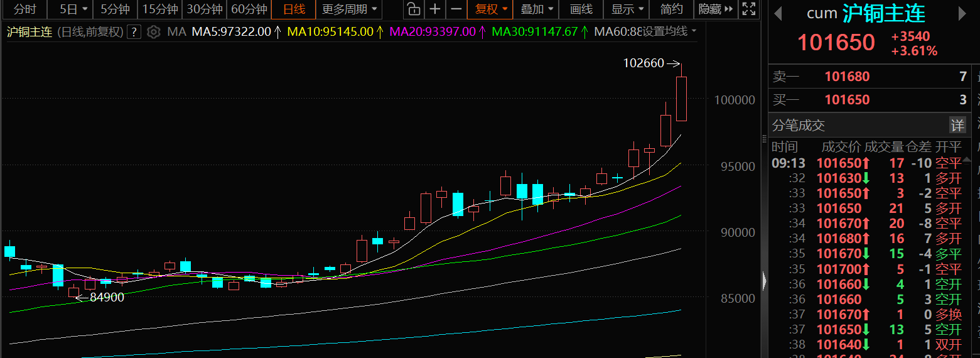Zoom in chart with plus icon
Image resolution: width=980 pixels, height=358 pixels.
click(x=434, y=9)
